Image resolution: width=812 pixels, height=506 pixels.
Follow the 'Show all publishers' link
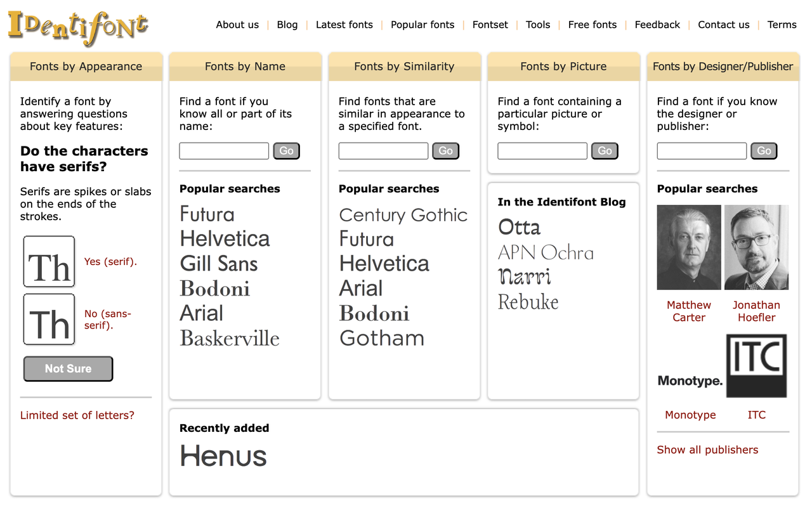707,450
